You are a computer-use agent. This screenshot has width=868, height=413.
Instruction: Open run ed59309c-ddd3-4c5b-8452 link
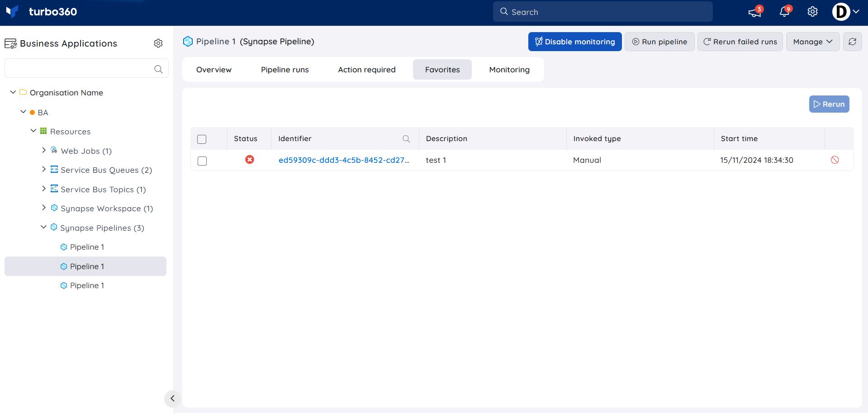coord(344,160)
